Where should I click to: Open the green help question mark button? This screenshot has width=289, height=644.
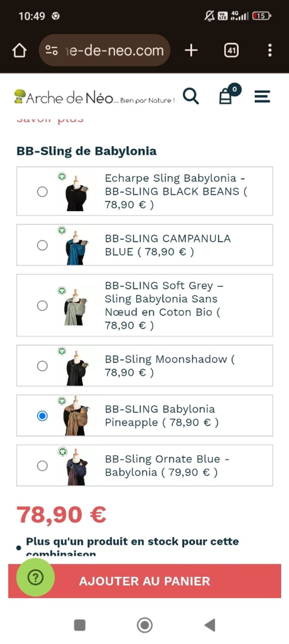coord(36,577)
